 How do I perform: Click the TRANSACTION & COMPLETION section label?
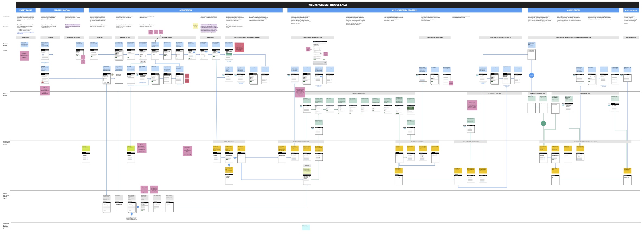(x=537, y=93)
